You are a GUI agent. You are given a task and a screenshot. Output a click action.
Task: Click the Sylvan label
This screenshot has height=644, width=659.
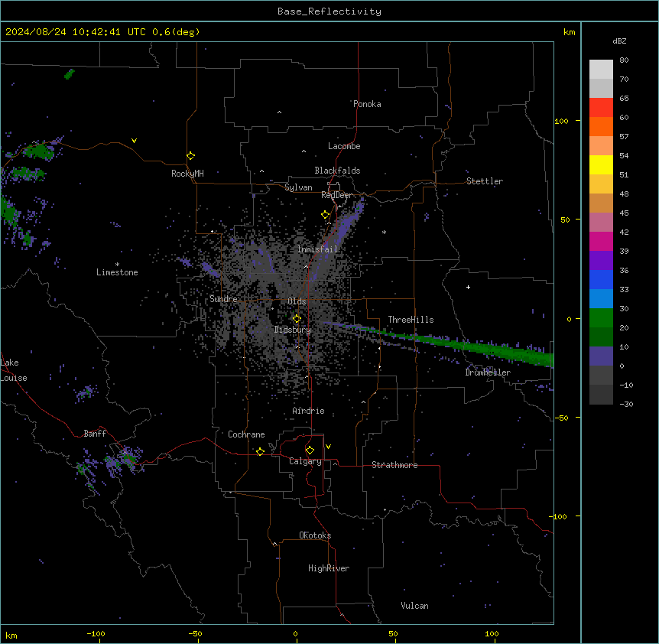298,187
